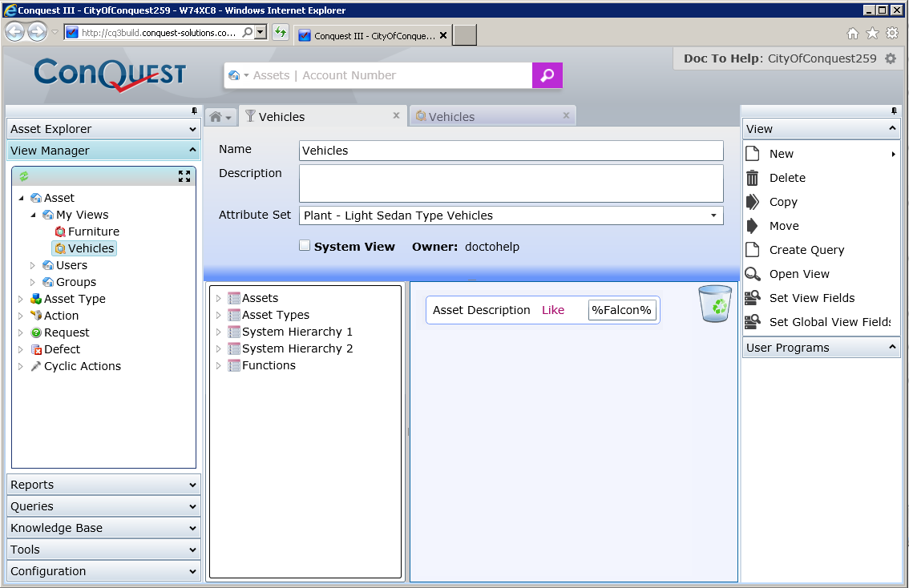The width and height of the screenshot is (909, 588).
Task: Select Cyclic Actions tree node
Action: 83,366
